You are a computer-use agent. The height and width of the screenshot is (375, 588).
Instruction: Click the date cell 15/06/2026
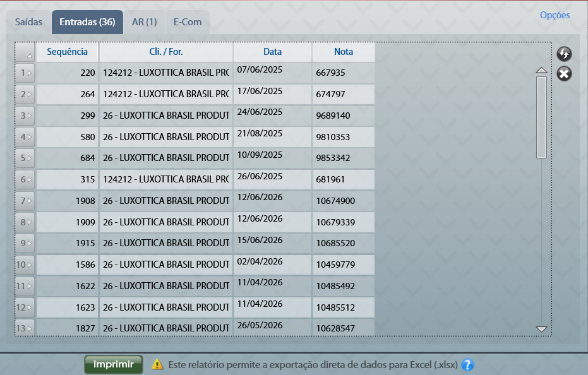click(x=272, y=243)
